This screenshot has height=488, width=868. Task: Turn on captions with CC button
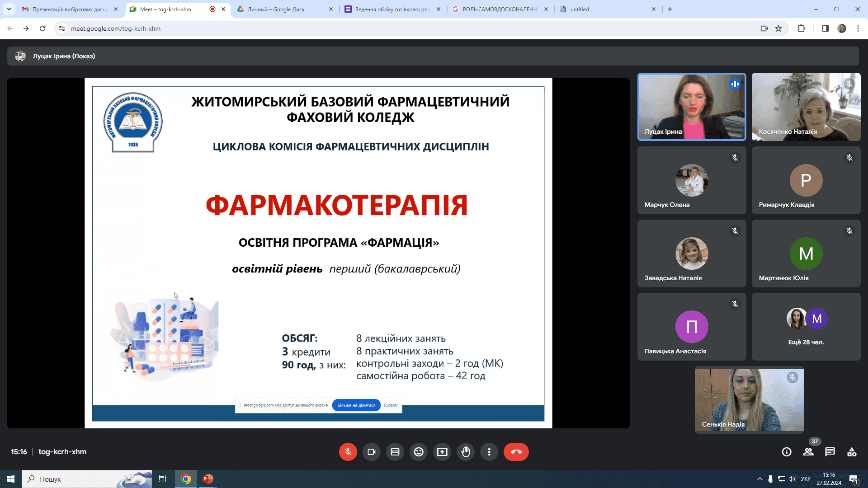click(x=395, y=452)
